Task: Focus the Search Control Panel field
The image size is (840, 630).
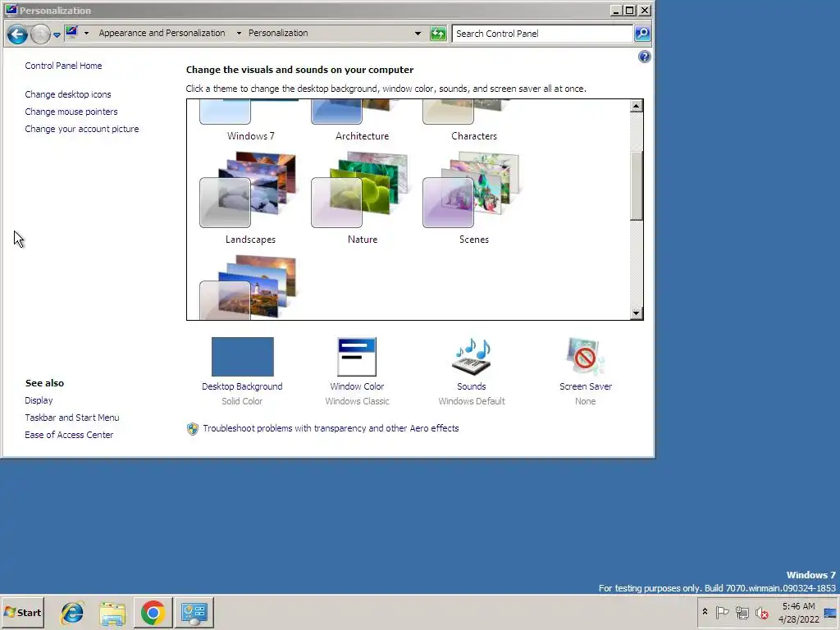Action: pyautogui.click(x=541, y=34)
